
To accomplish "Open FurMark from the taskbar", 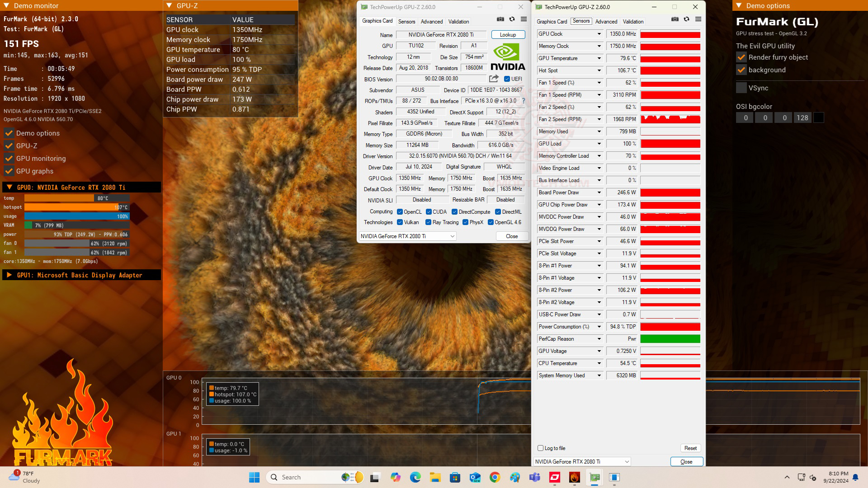I will [574, 477].
